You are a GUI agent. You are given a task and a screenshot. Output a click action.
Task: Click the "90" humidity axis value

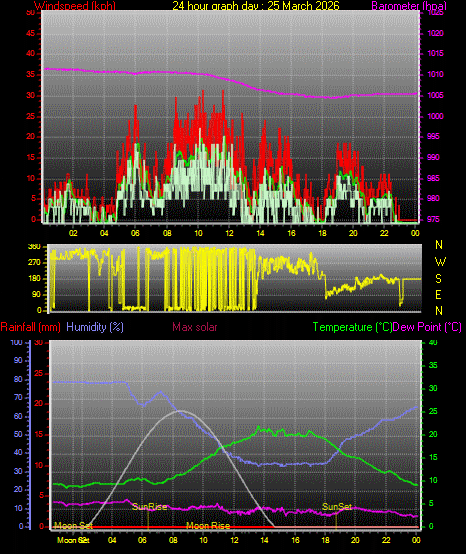point(18,360)
